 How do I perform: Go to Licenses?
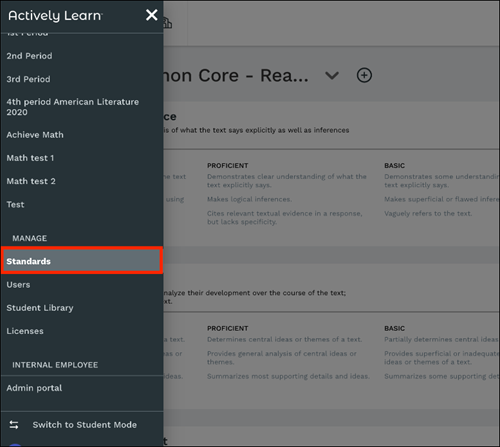coord(25,331)
